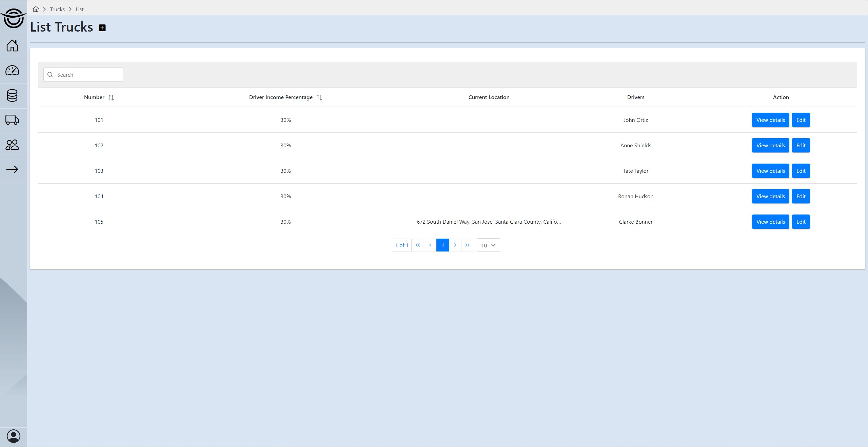868x447 pixels.
Task: Select the Dashboard speedometer icon
Action: [x=13, y=70]
